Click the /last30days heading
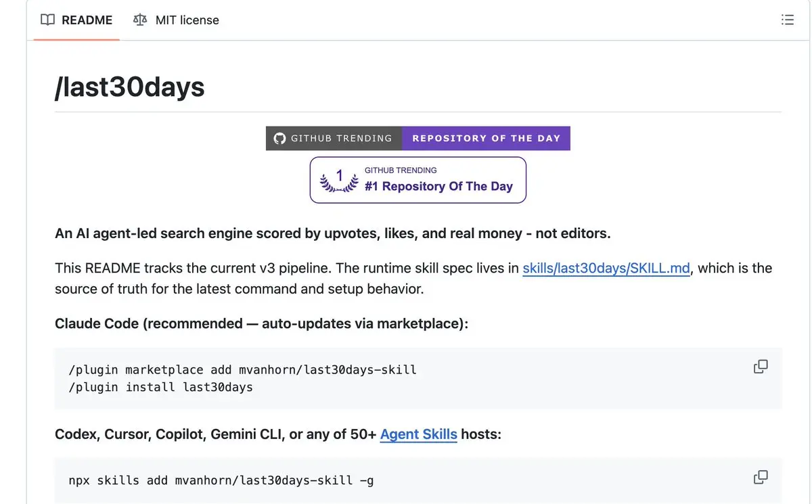 tap(130, 87)
